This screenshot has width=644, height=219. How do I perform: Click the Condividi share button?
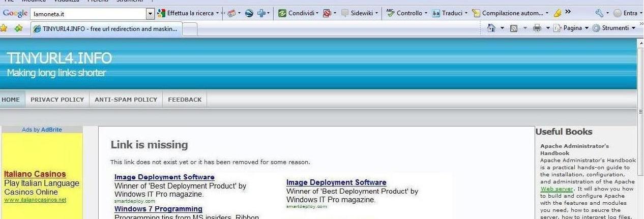tap(298, 13)
